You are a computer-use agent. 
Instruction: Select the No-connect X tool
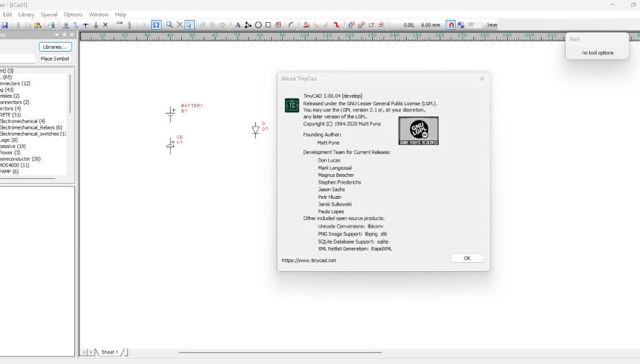click(x=105, y=25)
